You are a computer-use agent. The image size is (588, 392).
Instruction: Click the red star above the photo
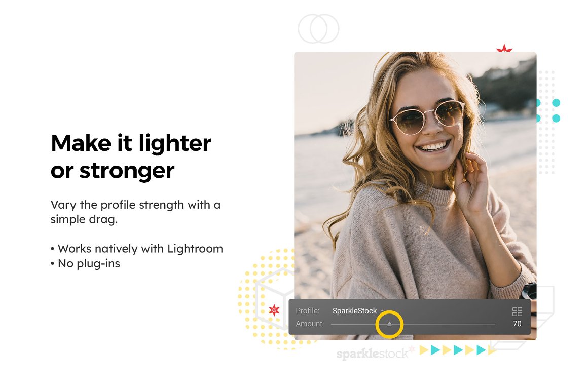(504, 48)
